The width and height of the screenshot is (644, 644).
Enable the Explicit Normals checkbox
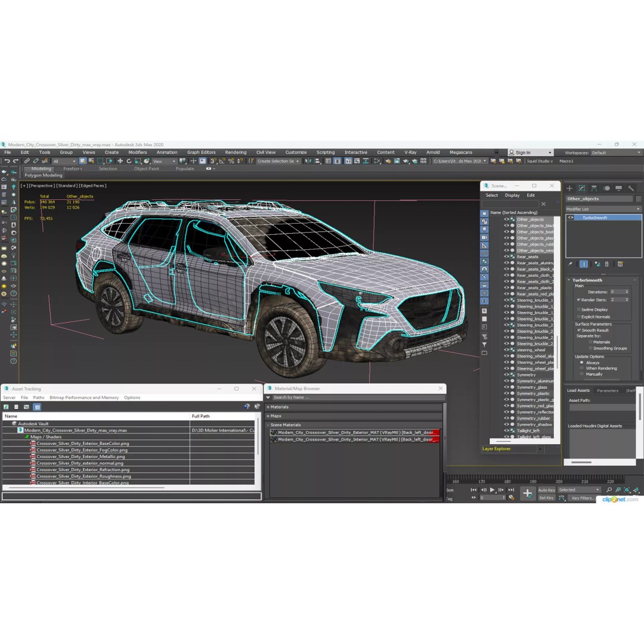click(578, 317)
